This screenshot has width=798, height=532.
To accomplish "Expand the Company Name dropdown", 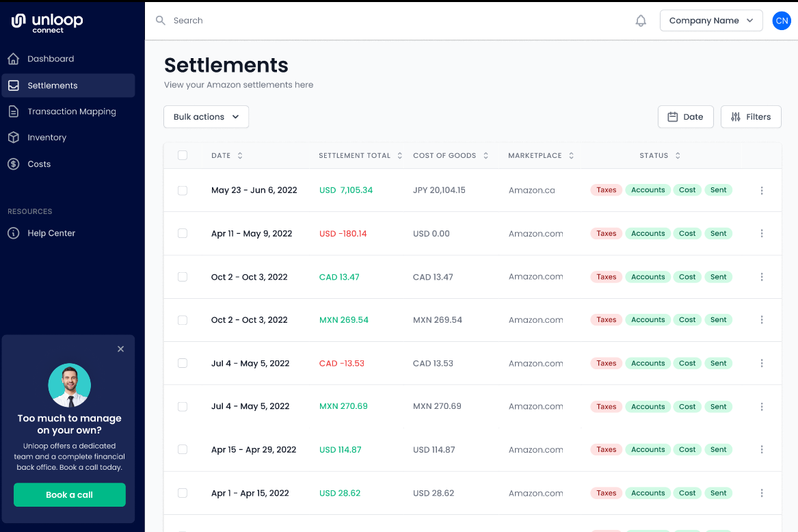I will point(711,21).
